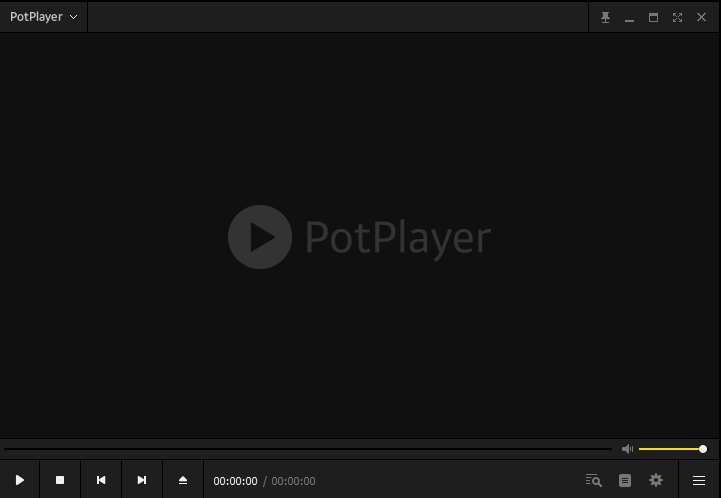Click the current time 00:00:00 display
Screen dimensions: 721x498
coord(235,481)
